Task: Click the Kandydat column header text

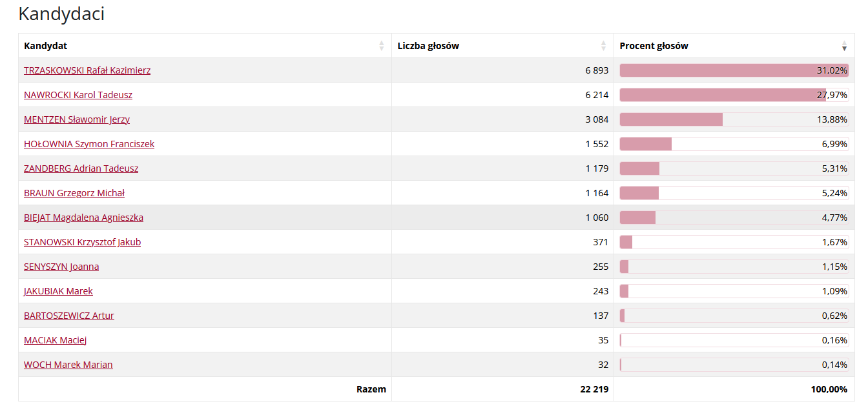Action: (45, 46)
